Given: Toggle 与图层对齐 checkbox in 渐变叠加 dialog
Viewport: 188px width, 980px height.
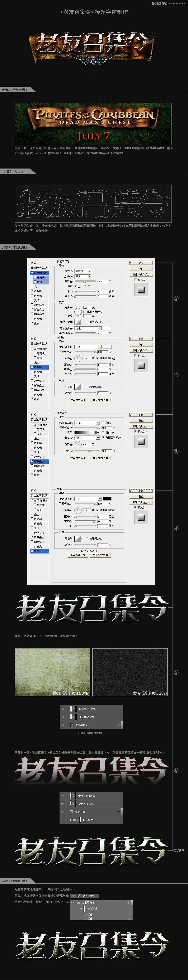Looking at the screenshot, I should (x=103, y=438).
